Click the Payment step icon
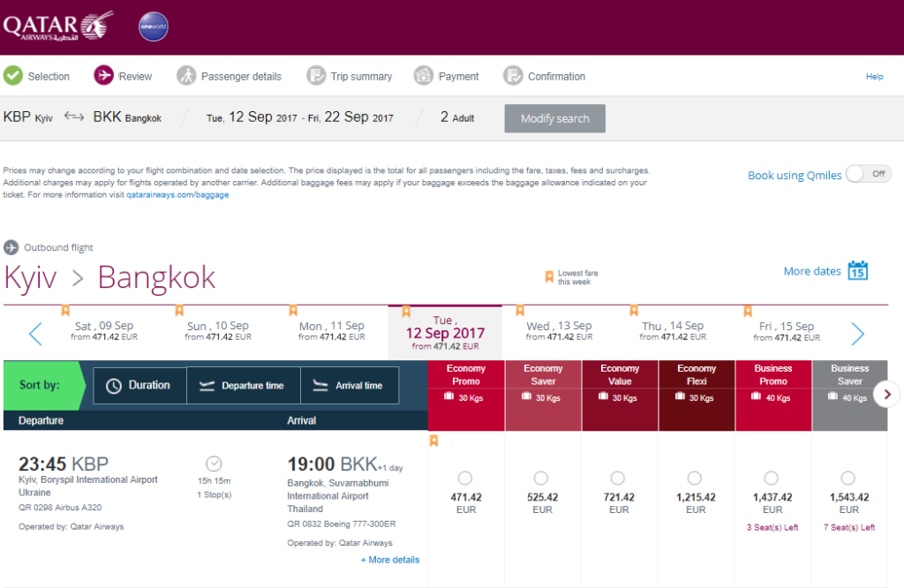Image resolution: width=904 pixels, height=588 pixels. (x=423, y=76)
